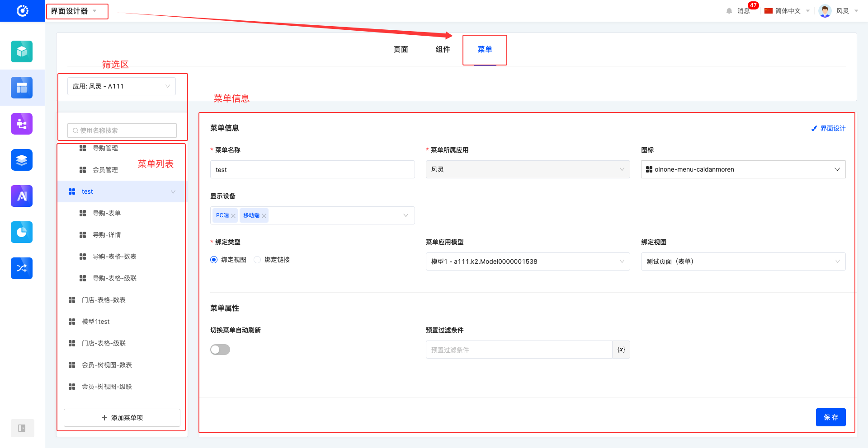This screenshot has width=868, height=448.
Task: Click the 保存 button
Action: [x=830, y=417]
